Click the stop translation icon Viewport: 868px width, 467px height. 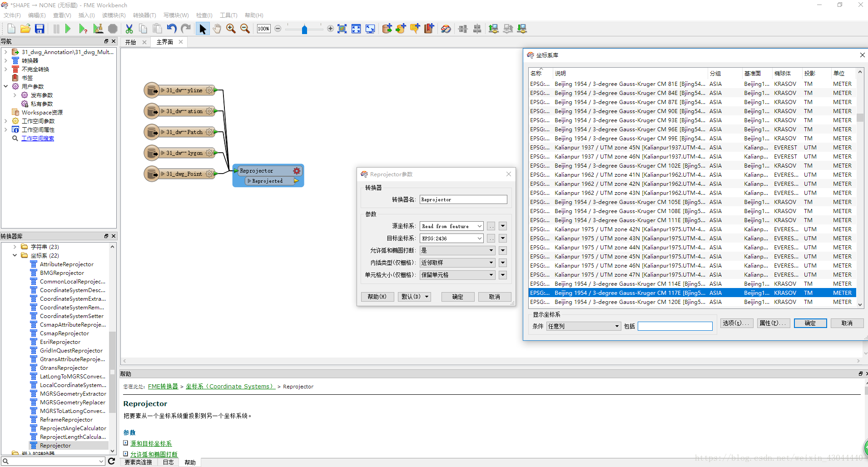(113, 29)
